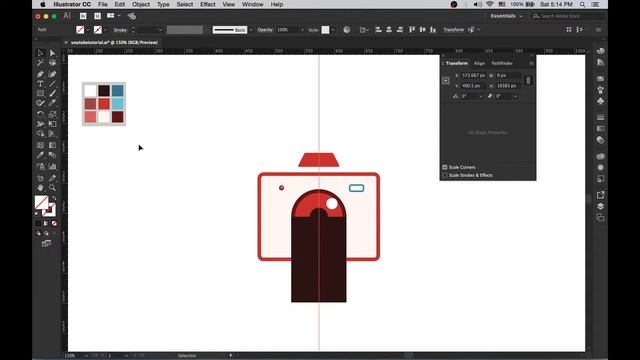
Task: Click the Wi-Fi icon in the menu bar
Action: (x=489, y=4)
